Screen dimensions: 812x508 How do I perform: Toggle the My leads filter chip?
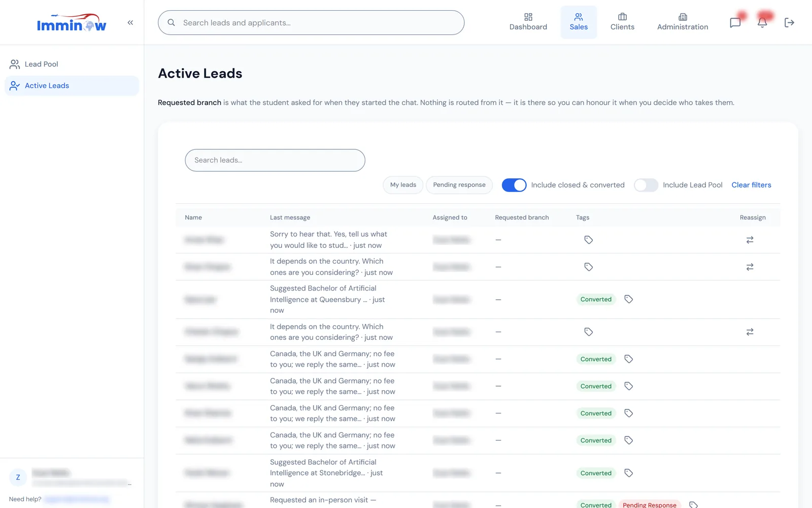click(403, 185)
